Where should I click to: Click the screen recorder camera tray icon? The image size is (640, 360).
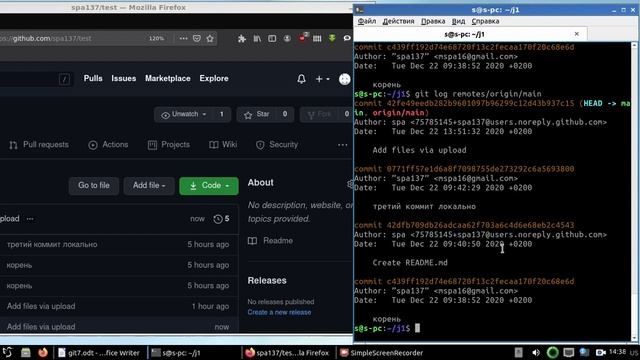click(x=600, y=352)
